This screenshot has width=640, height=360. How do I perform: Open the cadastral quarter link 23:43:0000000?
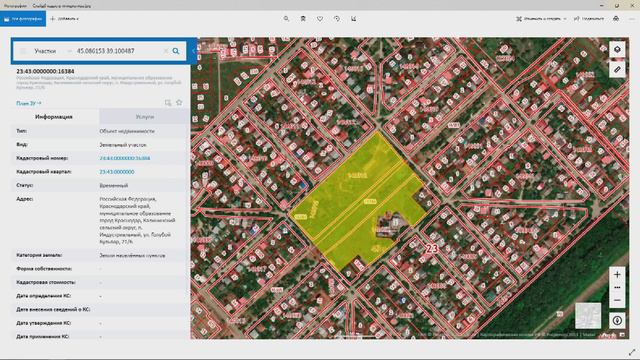click(117, 172)
